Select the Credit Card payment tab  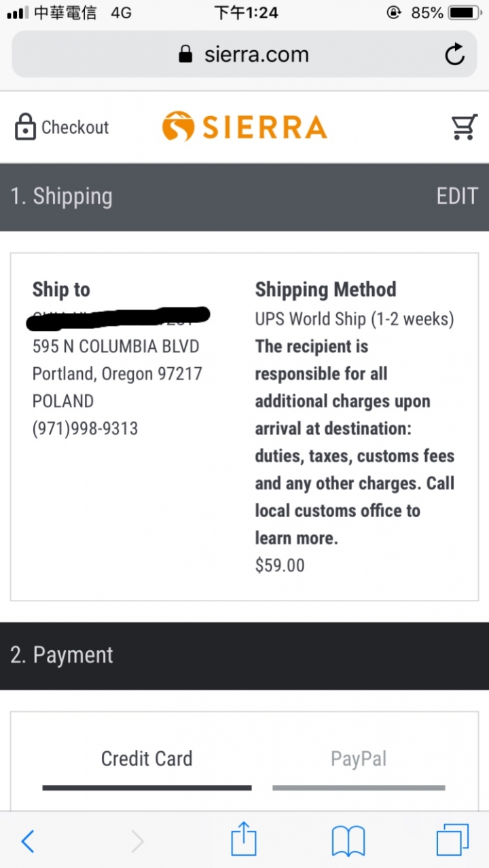point(147,760)
